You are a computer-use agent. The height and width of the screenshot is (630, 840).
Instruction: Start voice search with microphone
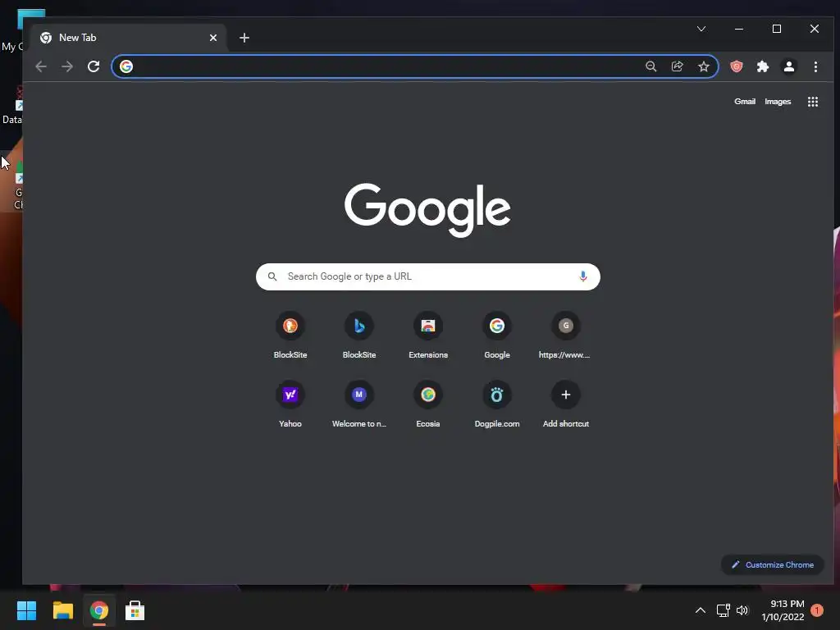(x=583, y=276)
